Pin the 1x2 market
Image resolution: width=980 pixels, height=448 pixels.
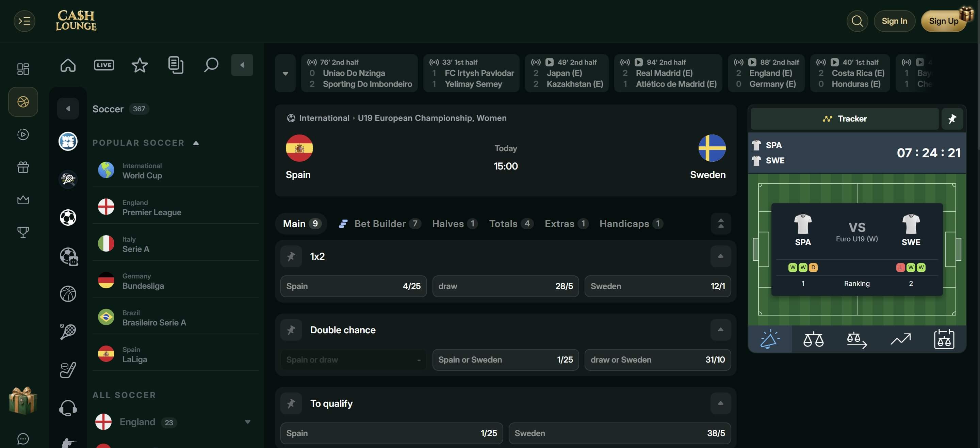291,256
